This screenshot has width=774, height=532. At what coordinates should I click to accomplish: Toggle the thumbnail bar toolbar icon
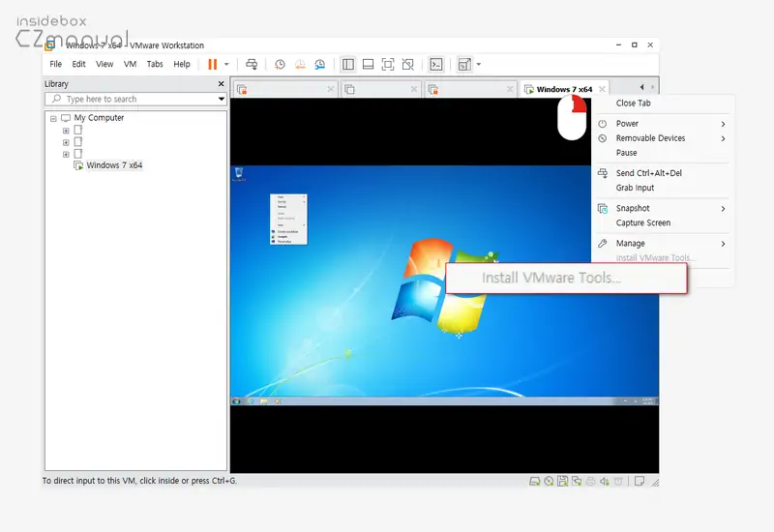point(368,64)
